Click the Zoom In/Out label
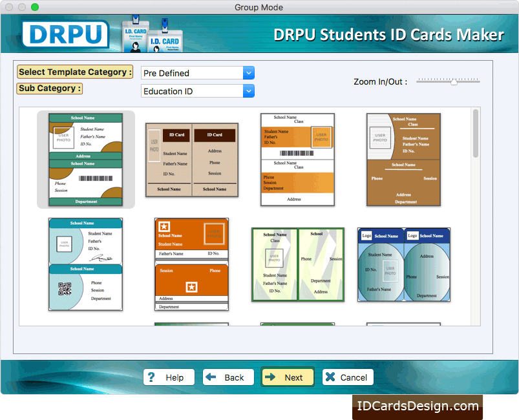 (380, 82)
